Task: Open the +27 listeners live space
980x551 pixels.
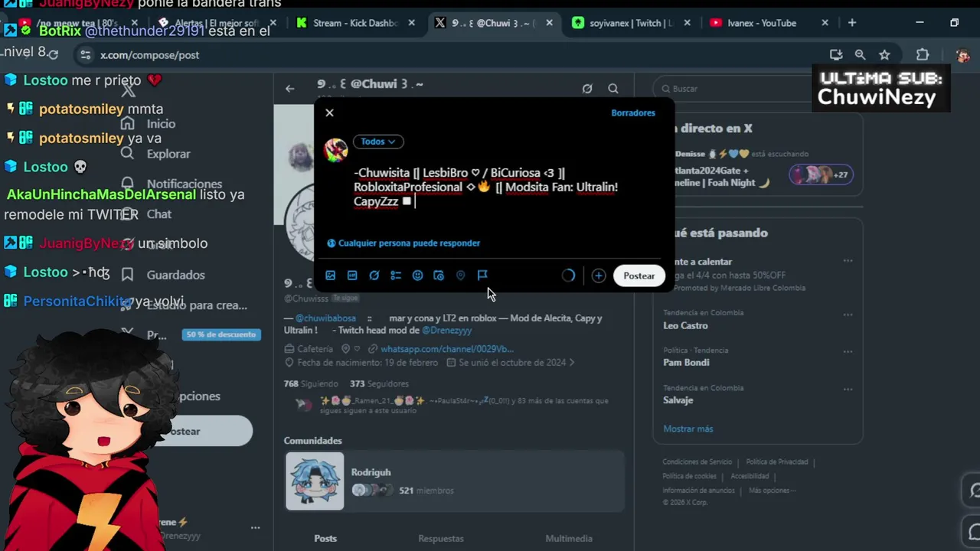Action: [x=820, y=174]
